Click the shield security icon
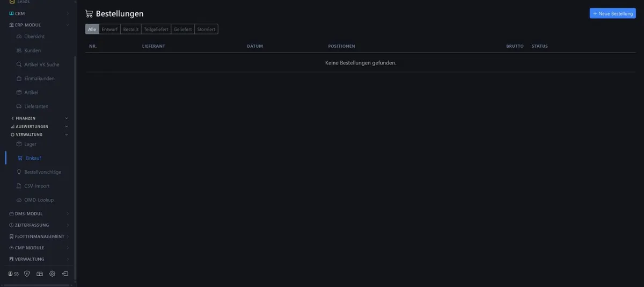The width and height of the screenshot is (644, 287). coord(27,274)
